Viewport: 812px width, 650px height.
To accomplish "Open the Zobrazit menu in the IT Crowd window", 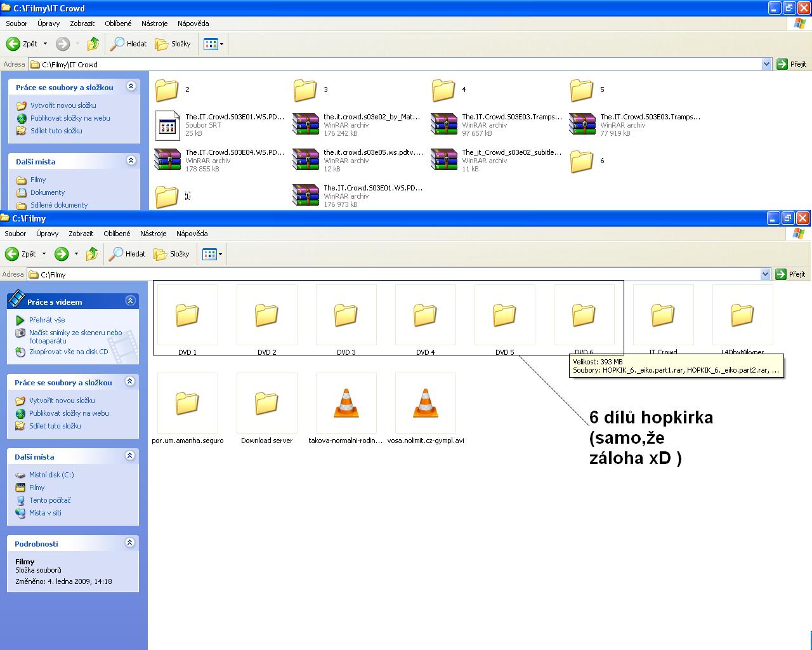I will click(x=82, y=23).
